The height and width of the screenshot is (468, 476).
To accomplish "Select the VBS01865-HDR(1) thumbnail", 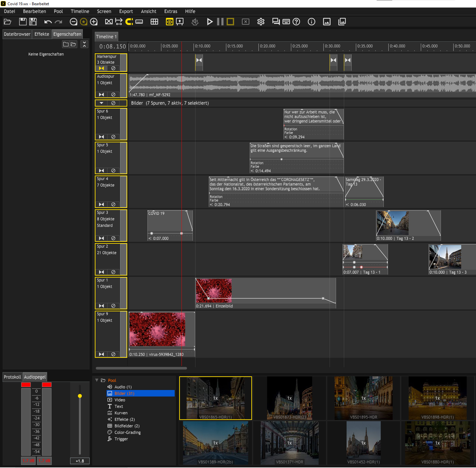I will point(216,398).
